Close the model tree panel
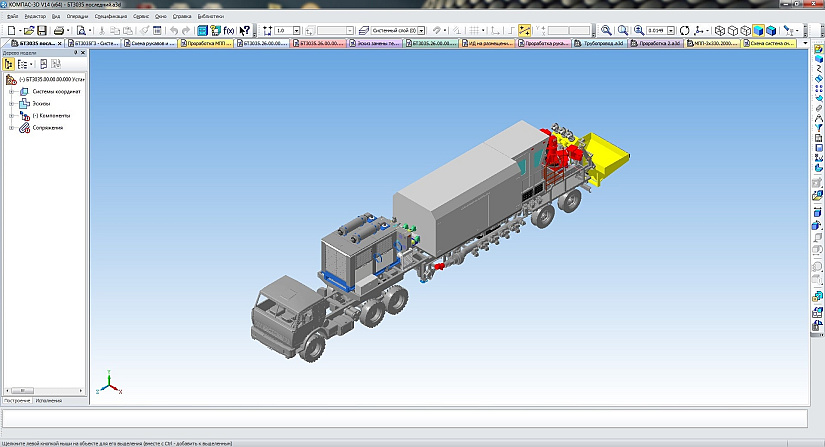 82,53
